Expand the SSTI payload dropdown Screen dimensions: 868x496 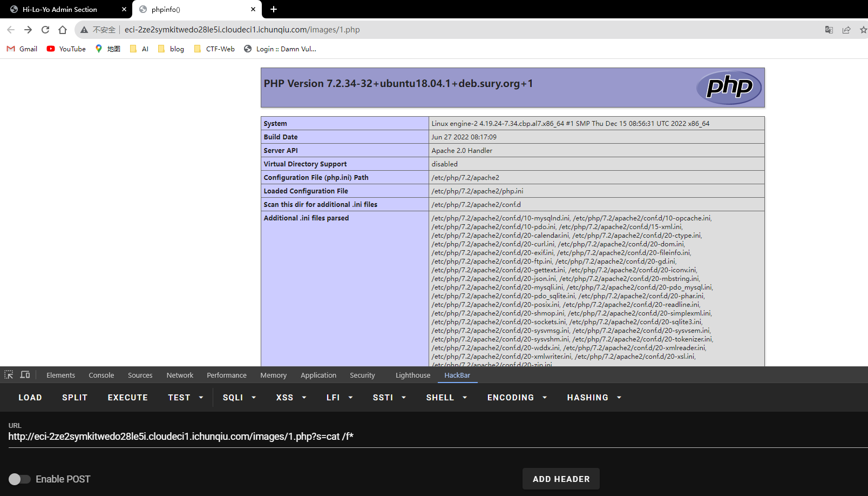[389, 398]
